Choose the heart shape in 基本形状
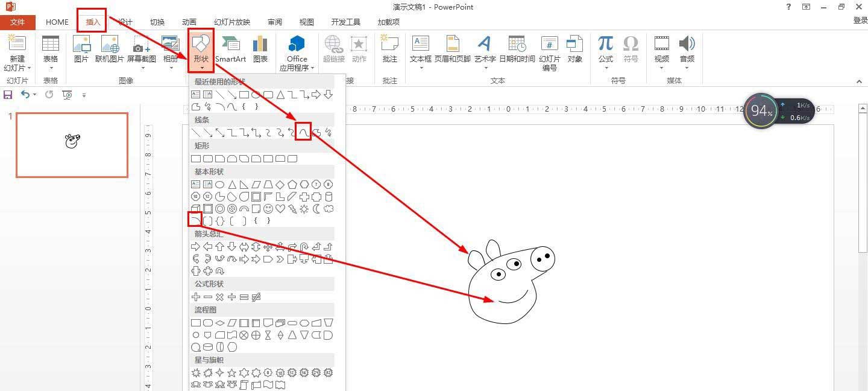 pos(280,209)
